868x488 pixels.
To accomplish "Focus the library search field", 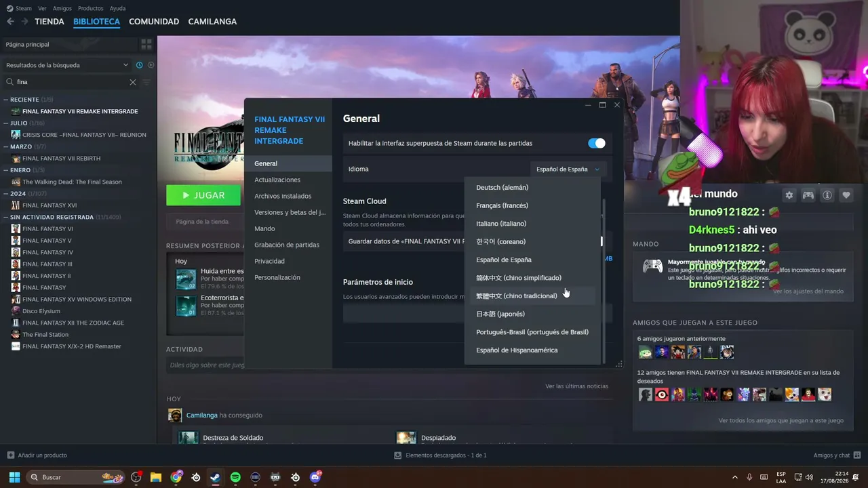I will coord(72,82).
